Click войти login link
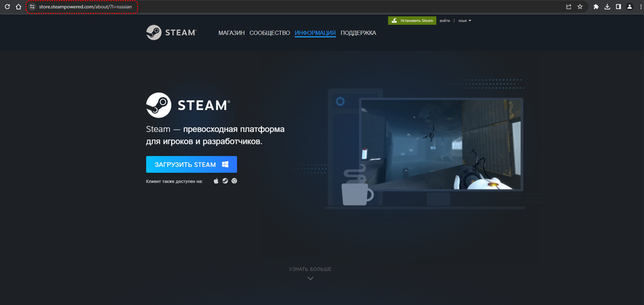The width and height of the screenshot is (644, 305). tap(445, 21)
